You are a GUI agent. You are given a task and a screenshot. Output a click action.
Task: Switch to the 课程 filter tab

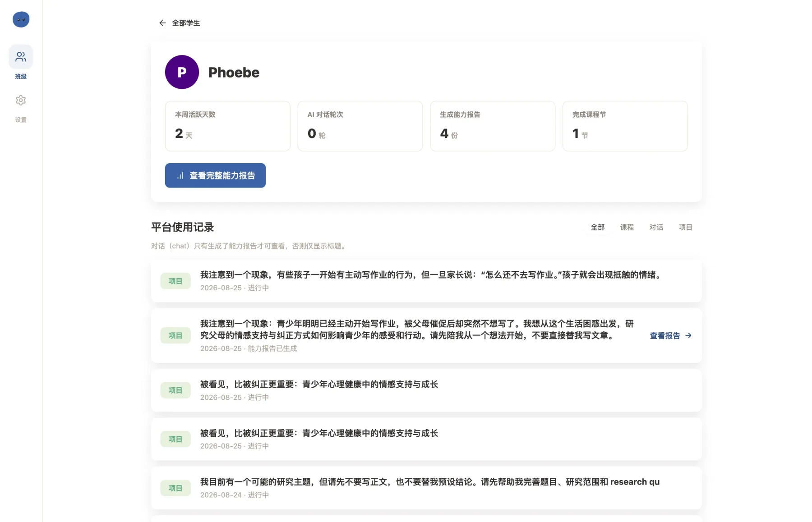[x=627, y=227]
